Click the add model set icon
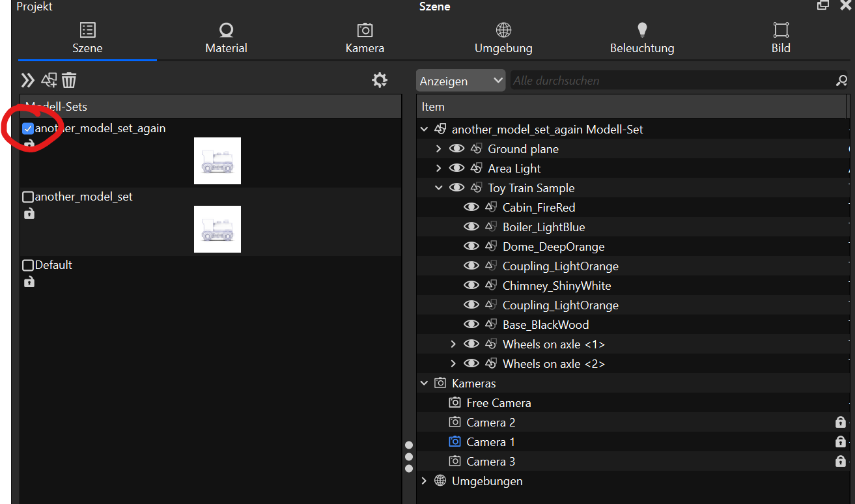The height and width of the screenshot is (504, 855). click(x=49, y=80)
